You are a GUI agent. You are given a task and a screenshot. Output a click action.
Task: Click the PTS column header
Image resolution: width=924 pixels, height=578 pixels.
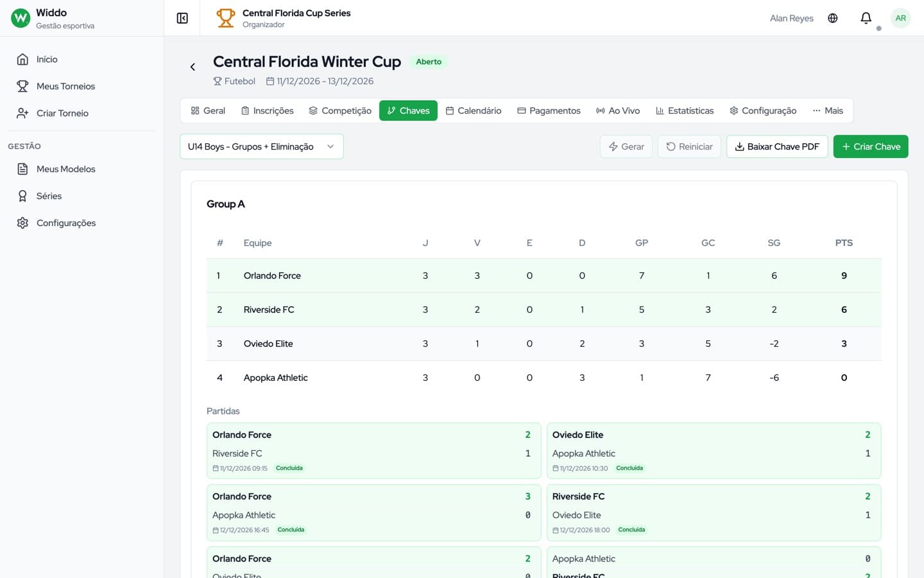tap(844, 243)
